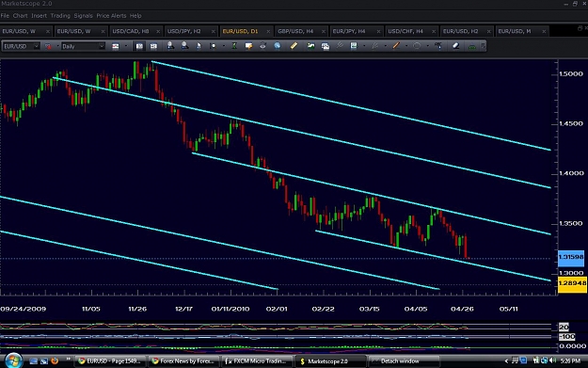Screen dimensions: 588x368
Task: Open the Help menu
Action: [135, 16]
